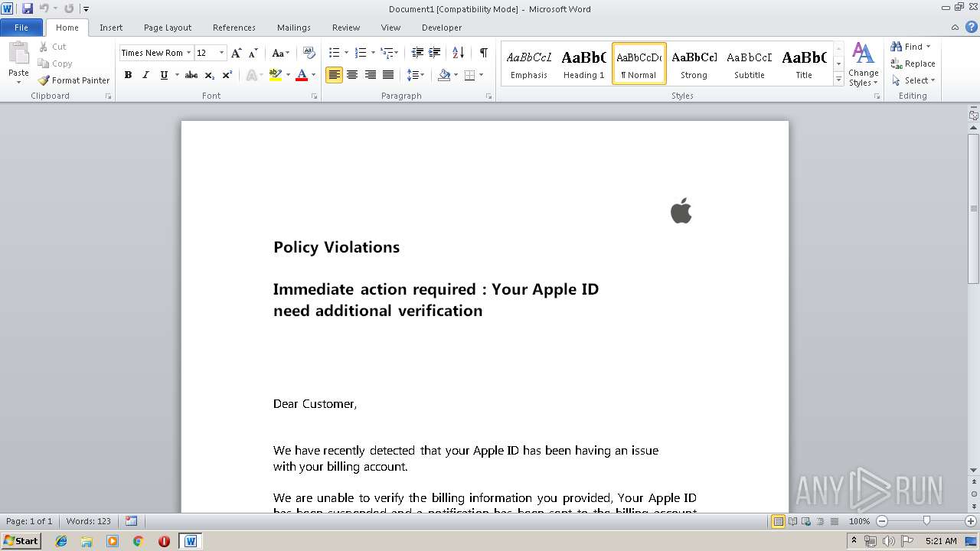Toggle Show/Hide paragraph marks
The height and width of the screenshot is (551, 980).
483,53
